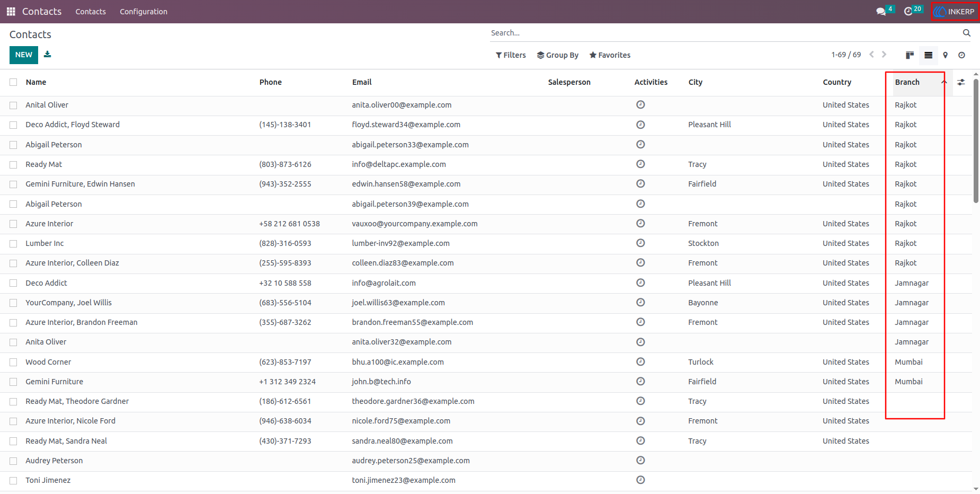Open the Contacts menu item
The width and height of the screenshot is (980, 494).
91,12
